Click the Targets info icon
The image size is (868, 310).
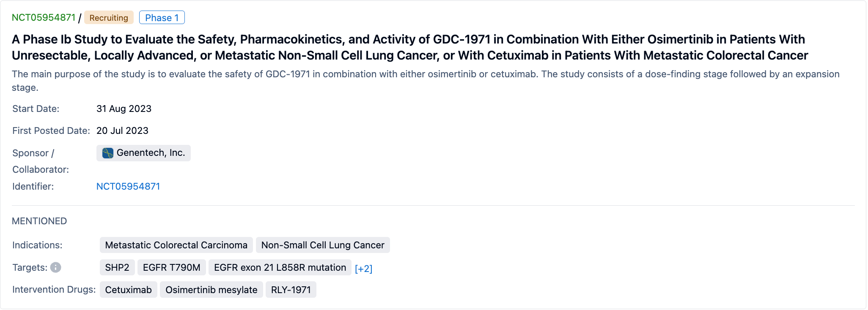pos(55,267)
